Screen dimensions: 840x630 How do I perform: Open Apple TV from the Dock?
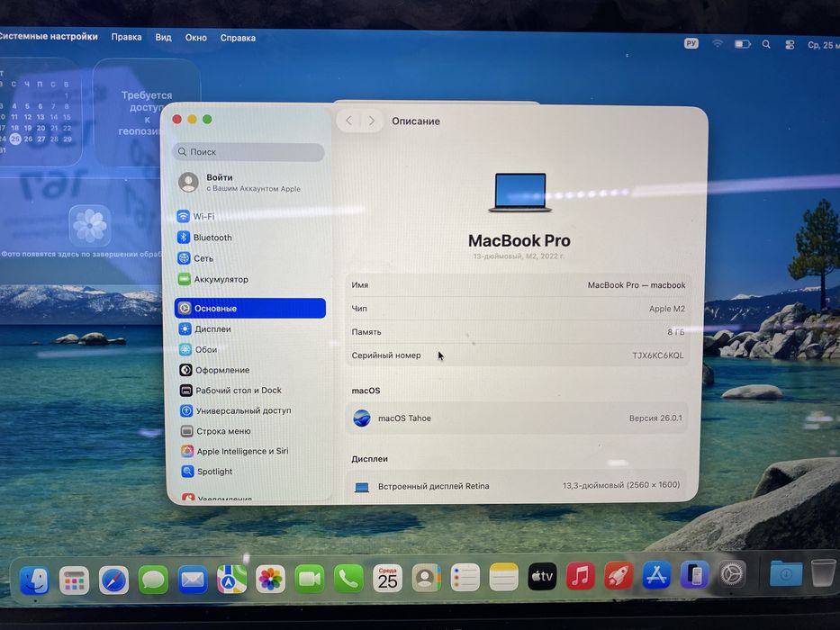[x=542, y=577]
